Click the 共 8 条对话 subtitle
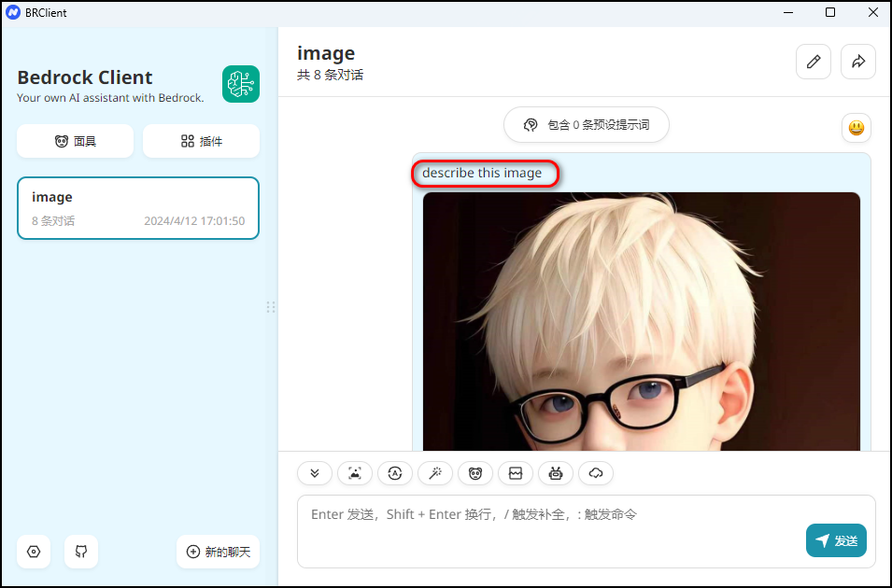The width and height of the screenshot is (892, 588). (x=330, y=75)
